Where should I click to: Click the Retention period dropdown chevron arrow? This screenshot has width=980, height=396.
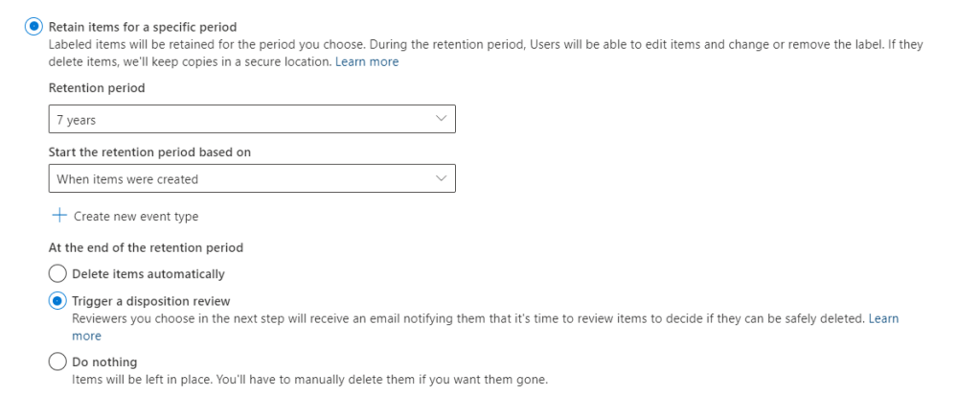pos(441,119)
